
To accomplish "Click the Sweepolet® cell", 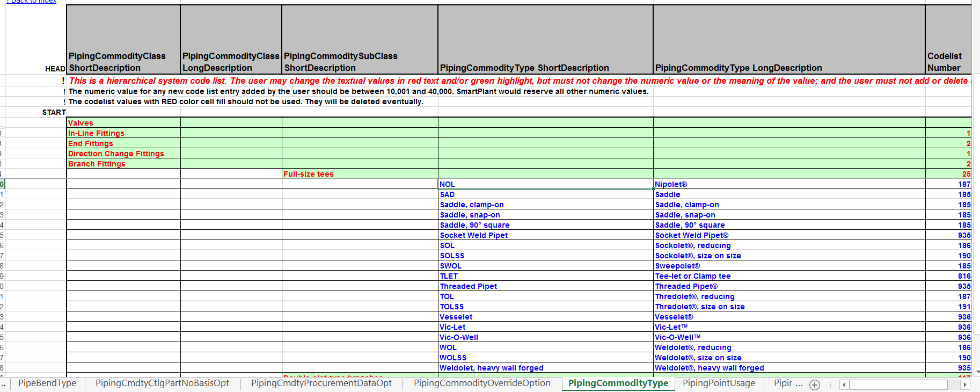I will click(789, 266).
